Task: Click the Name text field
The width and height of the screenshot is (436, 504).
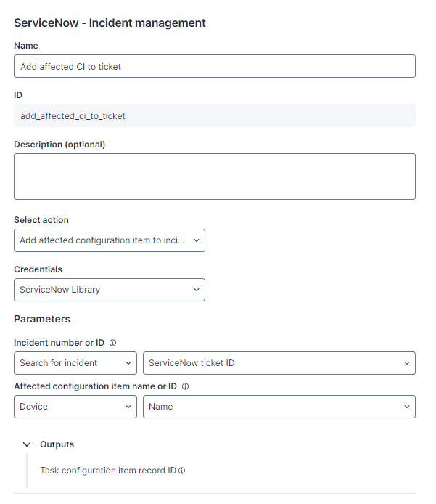Action: [x=215, y=66]
